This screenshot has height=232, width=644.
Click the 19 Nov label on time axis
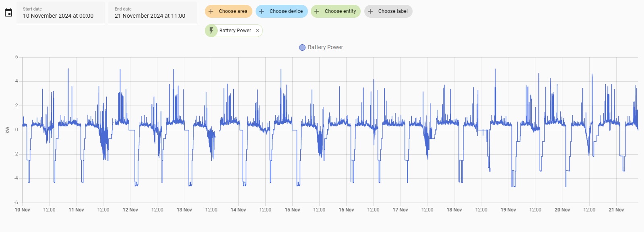[x=508, y=210]
